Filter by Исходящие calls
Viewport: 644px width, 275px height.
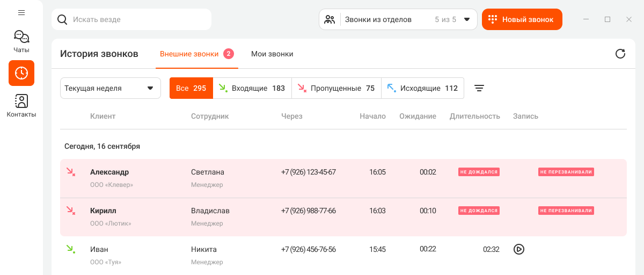[x=422, y=88]
